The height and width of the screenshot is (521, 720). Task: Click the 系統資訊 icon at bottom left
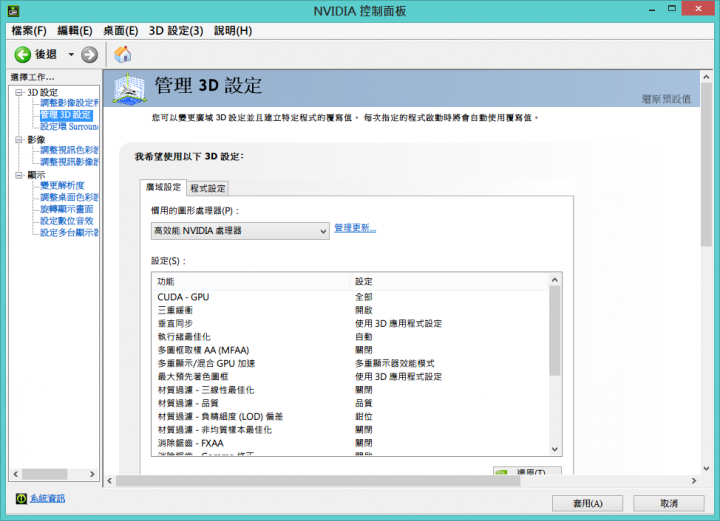21,499
